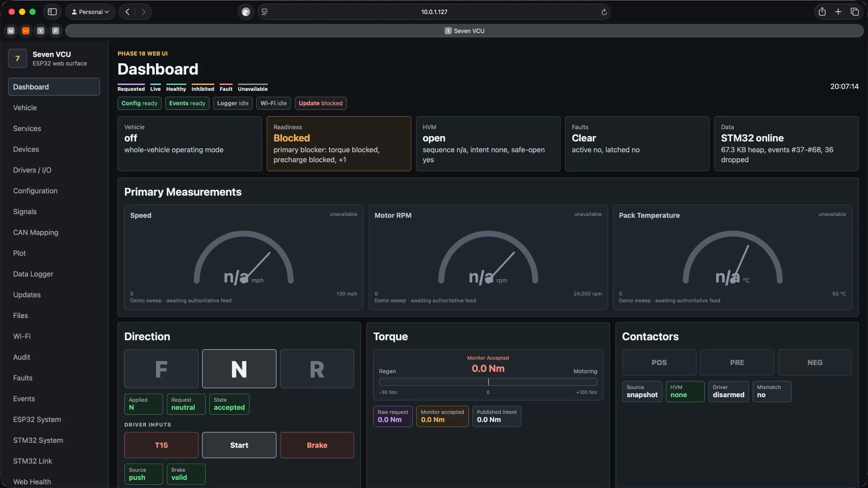Go to Services in the sidebar

pyautogui.click(x=54, y=128)
